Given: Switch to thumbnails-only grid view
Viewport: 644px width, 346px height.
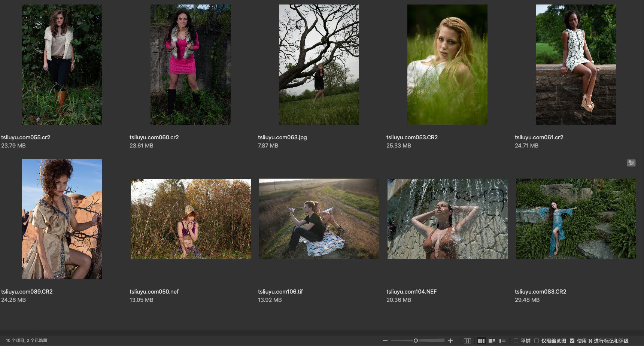Looking at the screenshot, I should 481,341.
